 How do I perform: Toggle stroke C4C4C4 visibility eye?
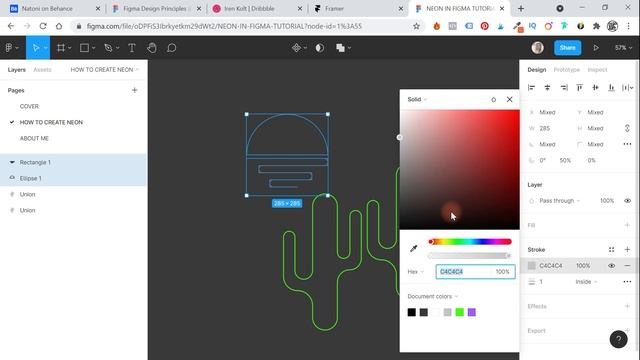coord(611,266)
